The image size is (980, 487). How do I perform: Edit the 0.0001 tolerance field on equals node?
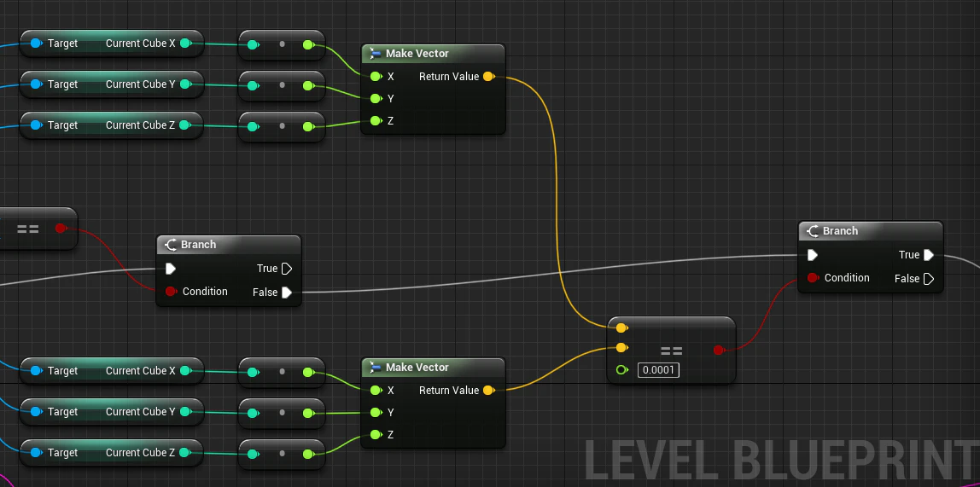(x=659, y=370)
